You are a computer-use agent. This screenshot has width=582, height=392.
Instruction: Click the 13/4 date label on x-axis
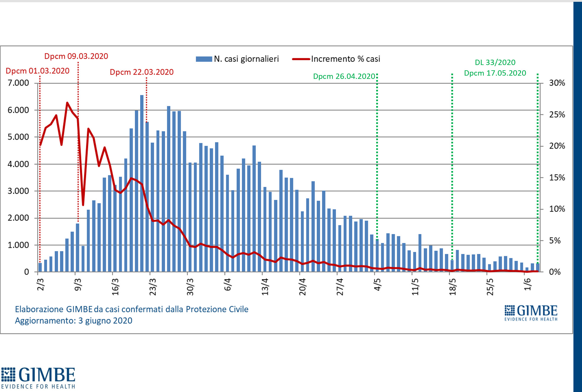click(x=265, y=287)
